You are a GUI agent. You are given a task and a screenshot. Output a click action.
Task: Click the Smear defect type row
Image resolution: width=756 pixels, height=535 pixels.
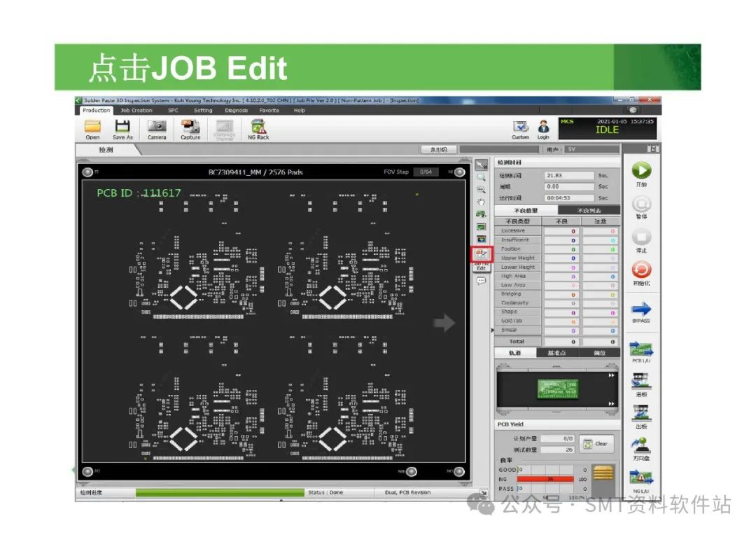tap(557, 331)
